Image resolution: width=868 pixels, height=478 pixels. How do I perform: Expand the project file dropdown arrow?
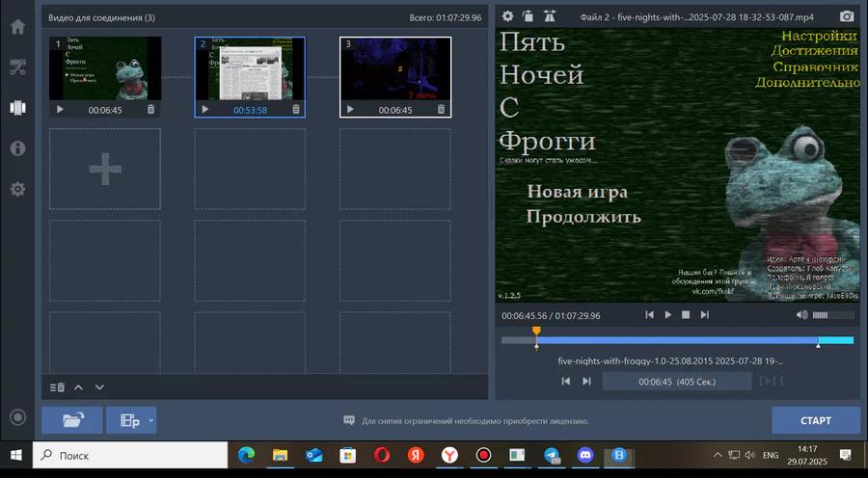[x=150, y=421]
